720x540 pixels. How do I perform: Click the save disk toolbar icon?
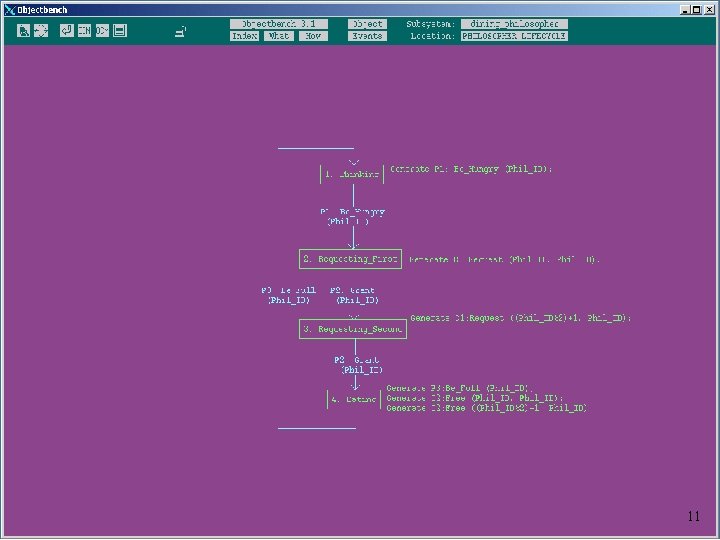(119, 31)
